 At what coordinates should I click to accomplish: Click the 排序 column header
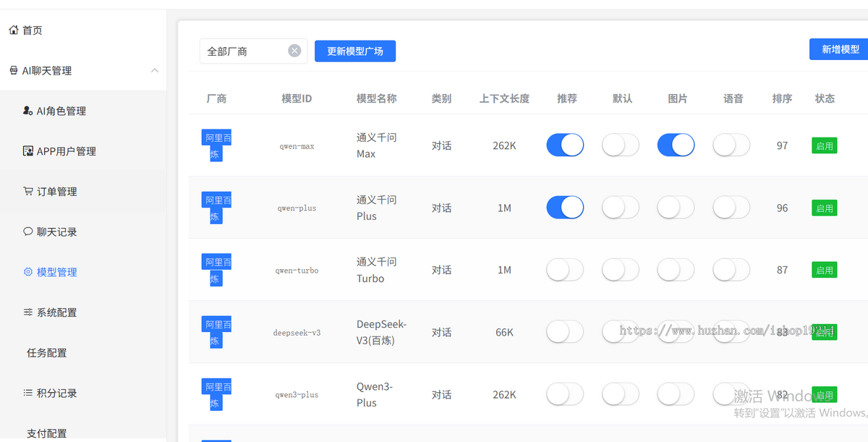(782, 98)
